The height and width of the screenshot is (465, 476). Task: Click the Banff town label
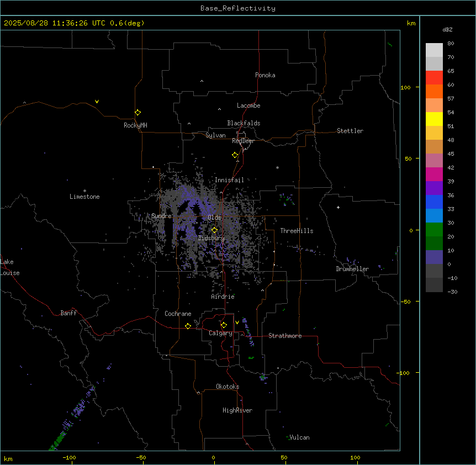(68, 313)
